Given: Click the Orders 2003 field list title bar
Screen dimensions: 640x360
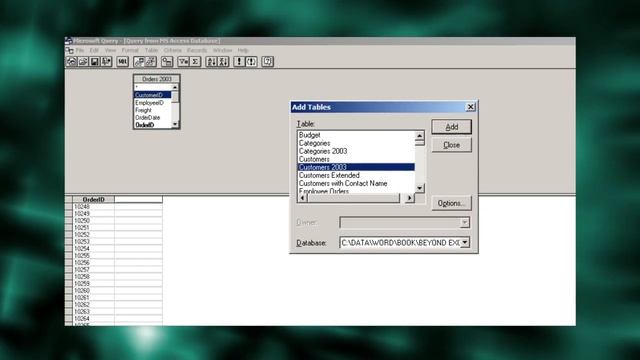Looking at the screenshot, I should pyautogui.click(x=157, y=79).
